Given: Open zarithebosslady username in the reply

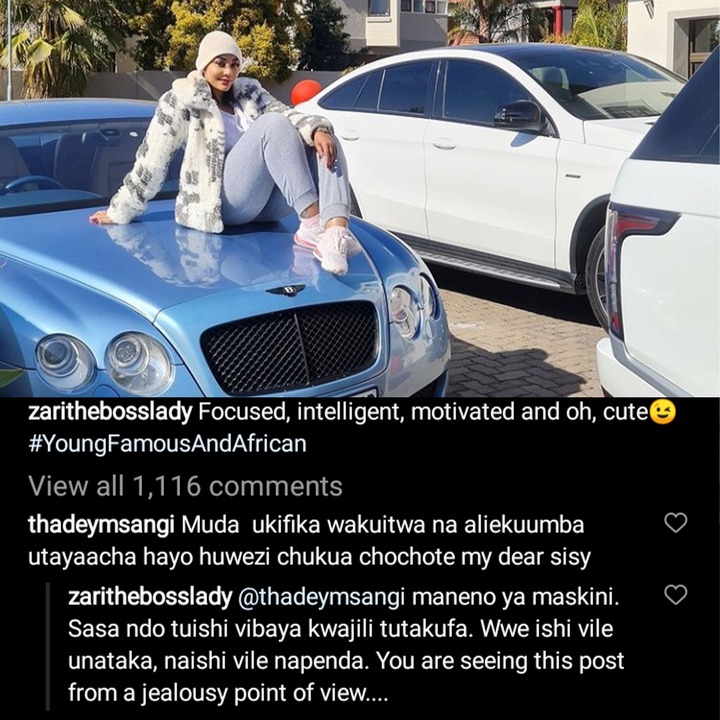Looking at the screenshot, I should [150, 597].
